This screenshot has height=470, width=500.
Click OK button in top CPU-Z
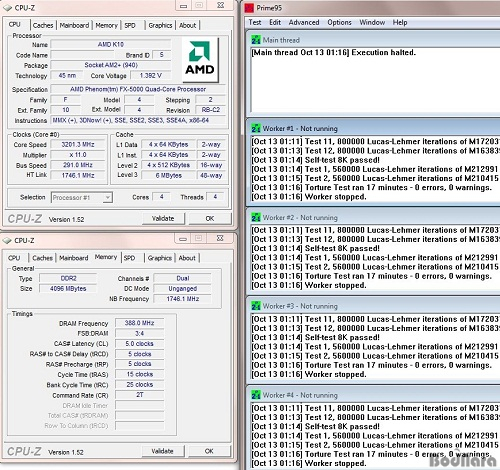coord(210,219)
